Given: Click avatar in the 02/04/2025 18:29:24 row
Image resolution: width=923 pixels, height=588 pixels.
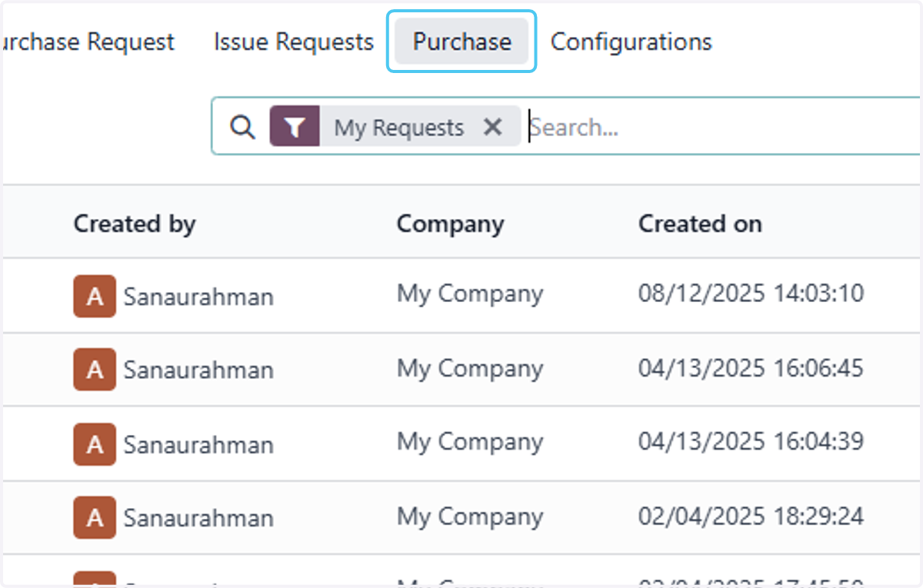Looking at the screenshot, I should pyautogui.click(x=95, y=517).
